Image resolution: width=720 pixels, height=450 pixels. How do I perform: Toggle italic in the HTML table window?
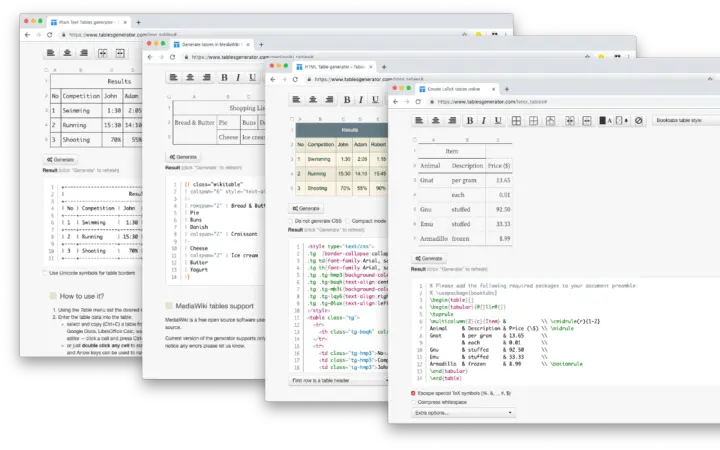(361, 100)
